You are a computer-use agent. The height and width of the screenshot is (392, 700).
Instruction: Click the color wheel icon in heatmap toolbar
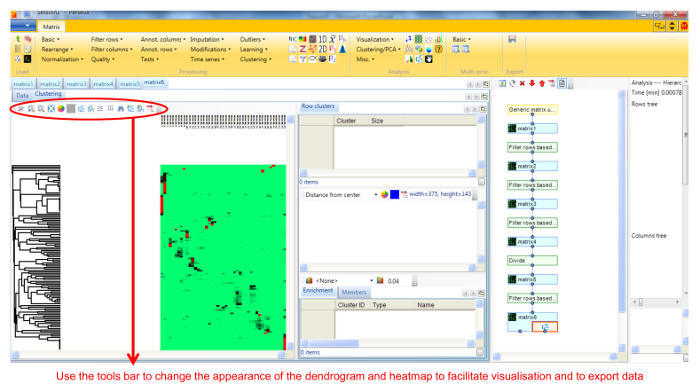click(x=61, y=108)
